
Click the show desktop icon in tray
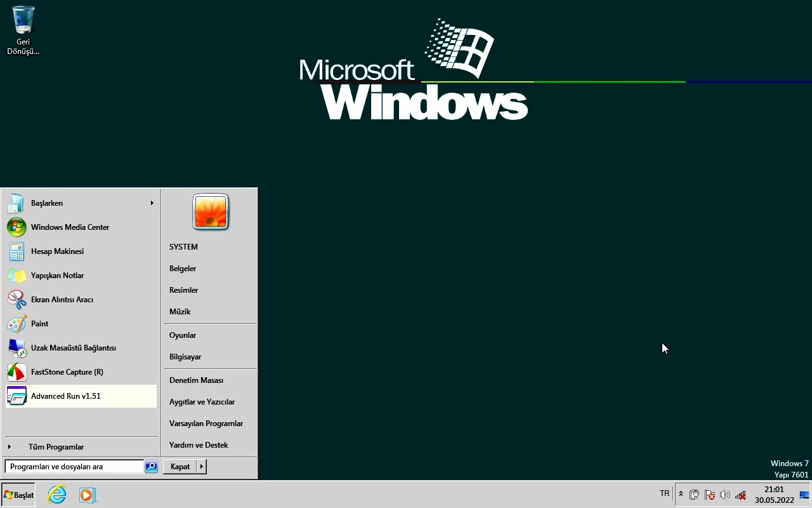click(804, 495)
